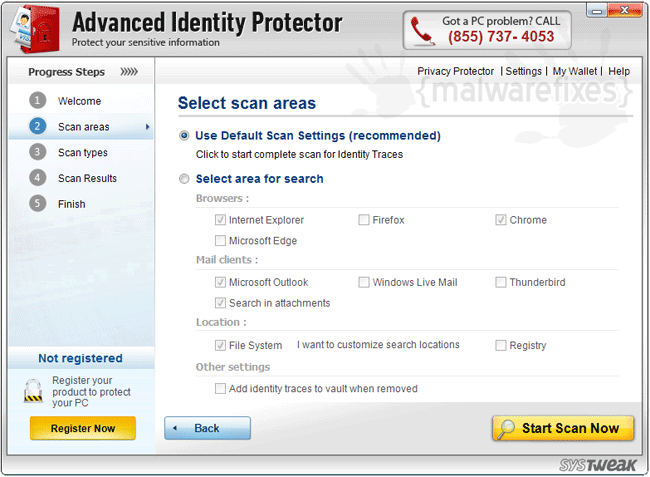Viewport: 650px width, 477px height.
Task: Click the step 4 number circle icon
Action: (x=37, y=177)
